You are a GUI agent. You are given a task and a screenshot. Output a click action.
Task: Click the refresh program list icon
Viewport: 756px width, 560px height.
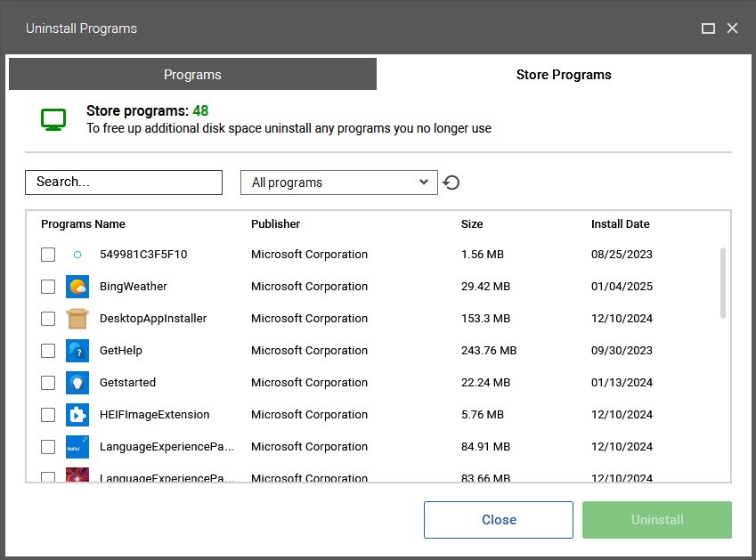coord(451,183)
